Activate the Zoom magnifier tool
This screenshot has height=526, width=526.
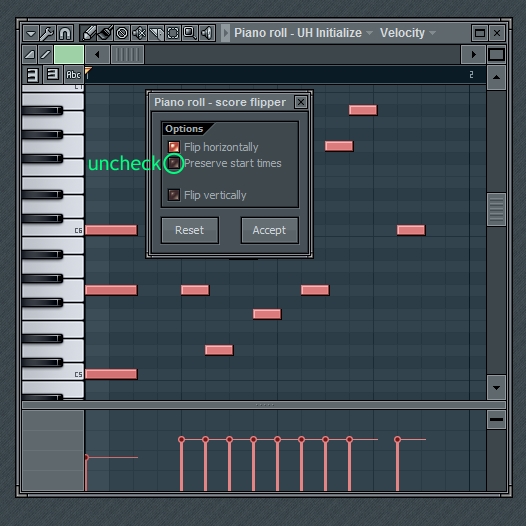point(190,33)
